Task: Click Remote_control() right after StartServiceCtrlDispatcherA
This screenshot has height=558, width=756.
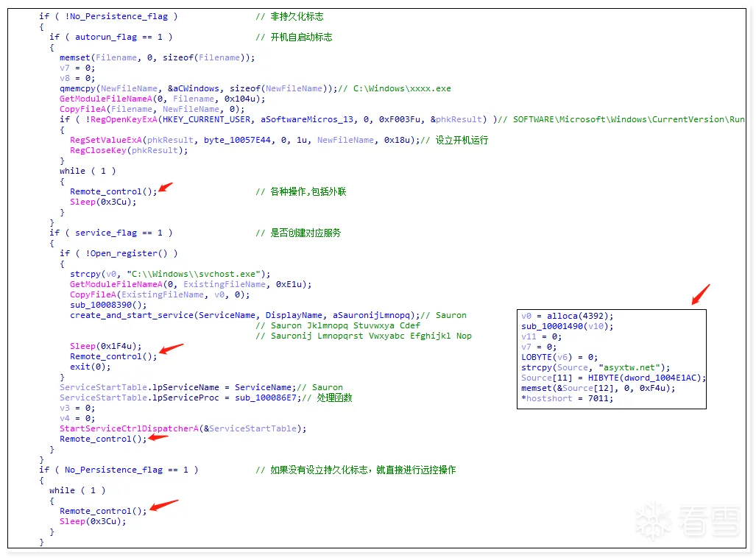Action: (x=103, y=439)
